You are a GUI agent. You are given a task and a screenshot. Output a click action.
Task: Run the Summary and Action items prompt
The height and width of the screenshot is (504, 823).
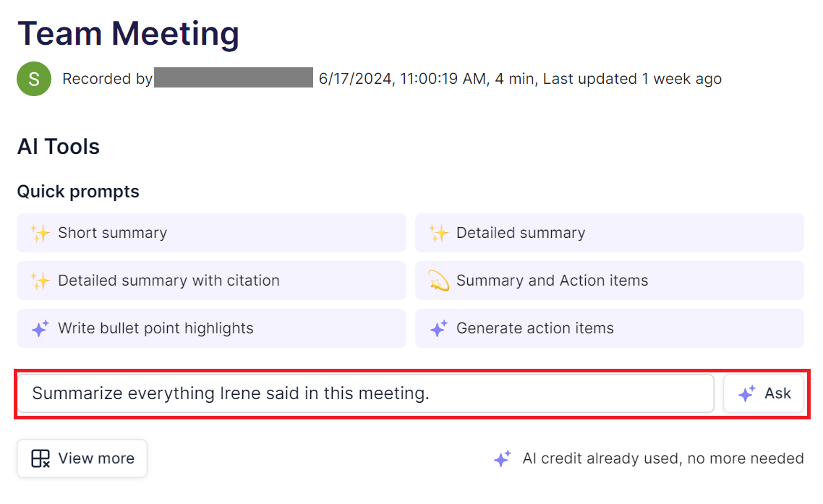pyautogui.click(x=609, y=281)
